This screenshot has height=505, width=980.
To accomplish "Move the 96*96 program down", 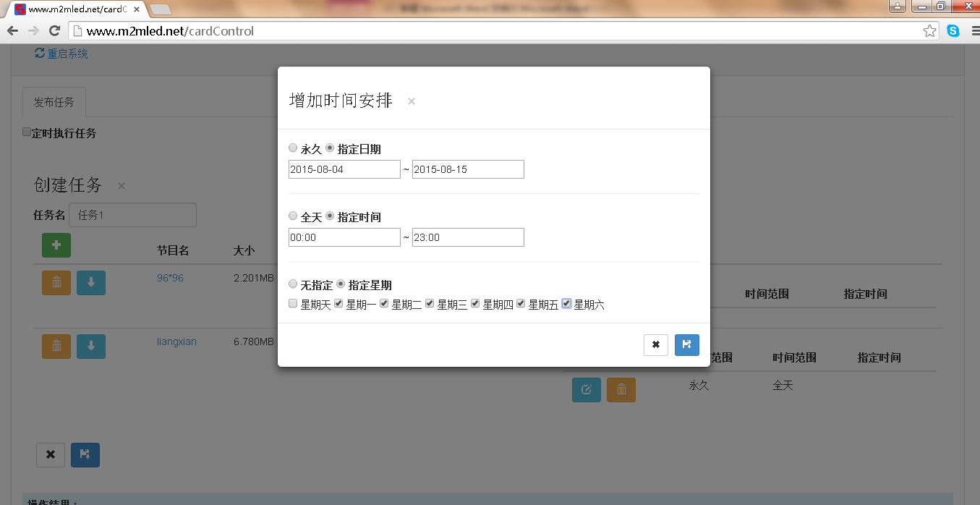I will pyautogui.click(x=91, y=283).
